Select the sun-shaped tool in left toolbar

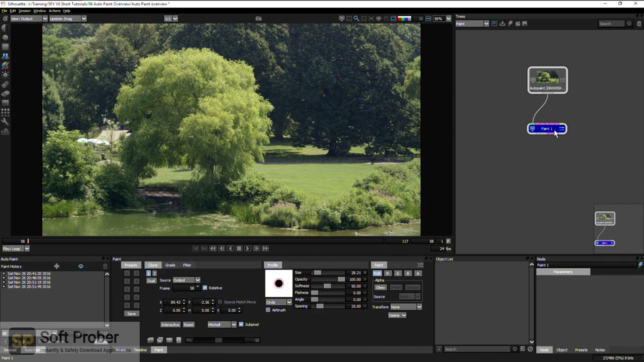point(5,75)
